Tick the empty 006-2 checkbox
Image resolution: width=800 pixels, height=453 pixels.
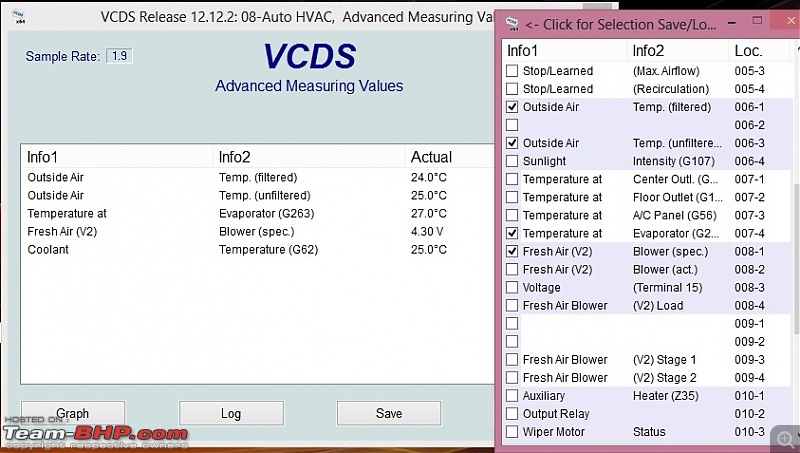pyautogui.click(x=512, y=125)
